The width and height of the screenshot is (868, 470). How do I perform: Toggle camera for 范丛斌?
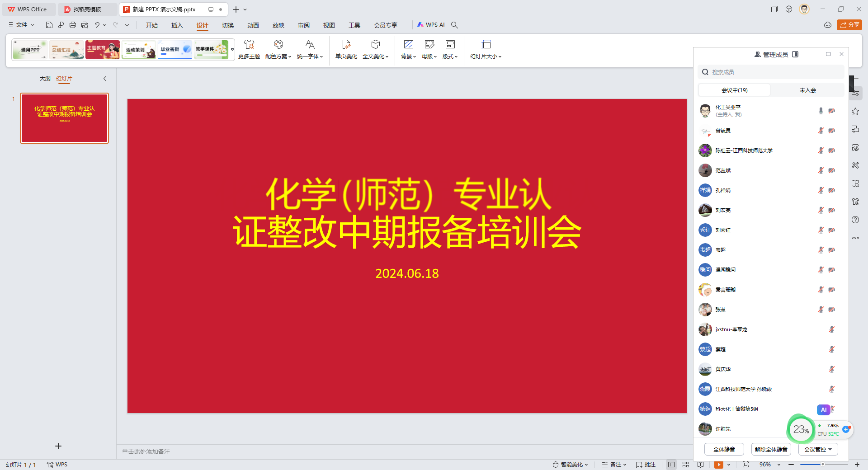coord(832,170)
